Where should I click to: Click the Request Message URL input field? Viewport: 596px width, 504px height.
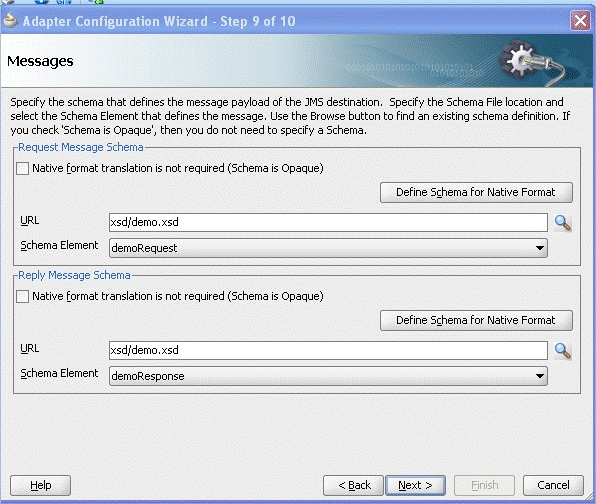[x=328, y=222]
